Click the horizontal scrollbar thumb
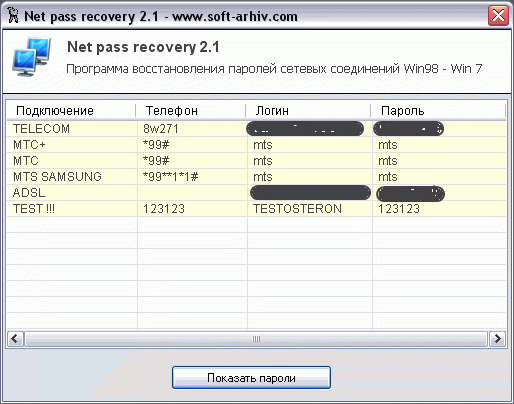The height and width of the screenshot is (404, 514). [x=256, y=339]
